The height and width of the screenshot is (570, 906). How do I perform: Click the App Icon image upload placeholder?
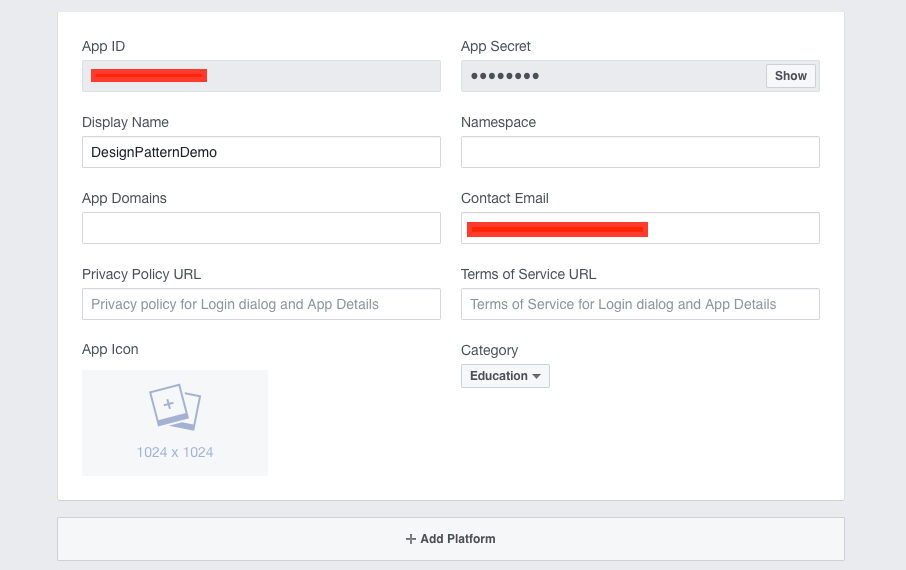(175, 422)
